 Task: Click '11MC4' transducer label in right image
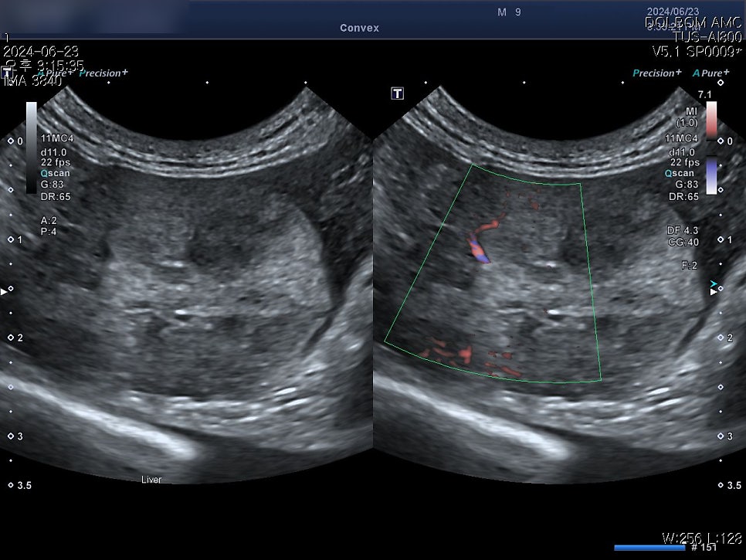tap(681, 138)
